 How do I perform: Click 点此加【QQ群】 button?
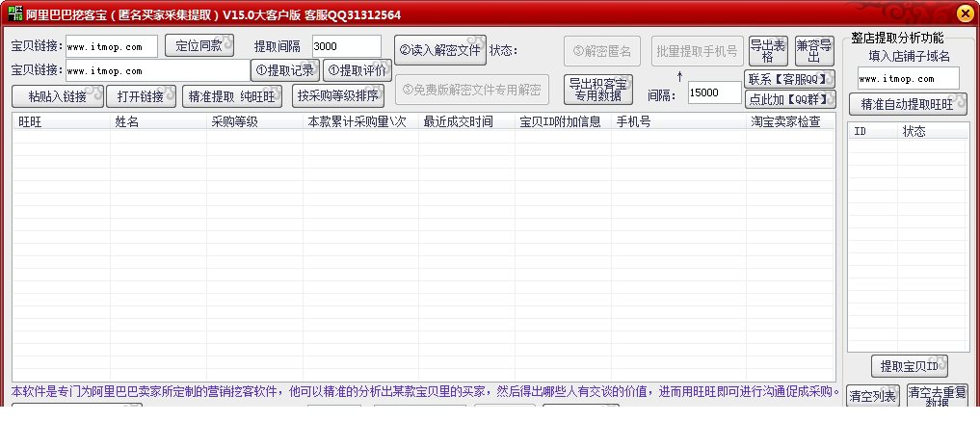coord(790,99)
